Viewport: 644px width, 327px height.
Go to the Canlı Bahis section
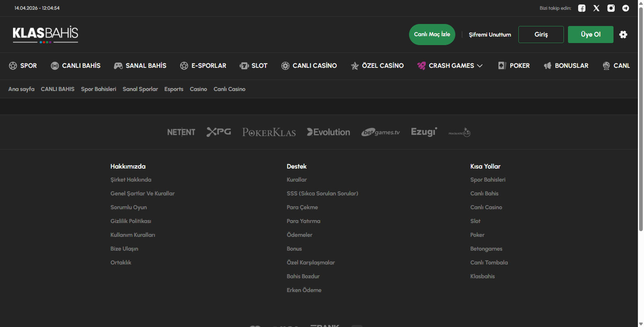[x=76, y=66]
